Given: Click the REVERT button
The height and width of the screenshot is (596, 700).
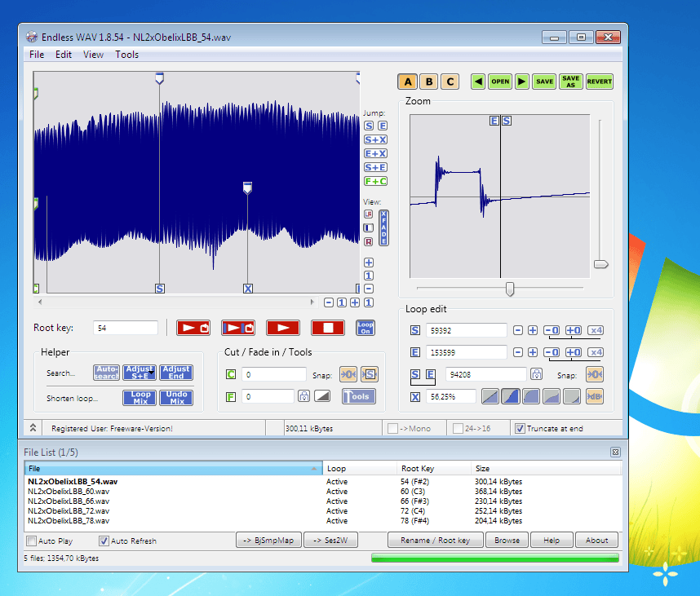Looking at the screenshot, I should click(599, 82).
